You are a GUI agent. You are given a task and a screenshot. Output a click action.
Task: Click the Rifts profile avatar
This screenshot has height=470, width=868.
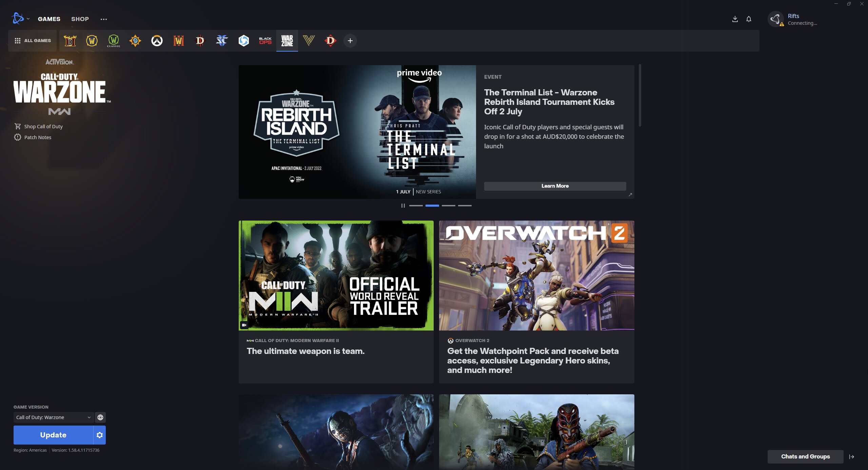(776, 19)
